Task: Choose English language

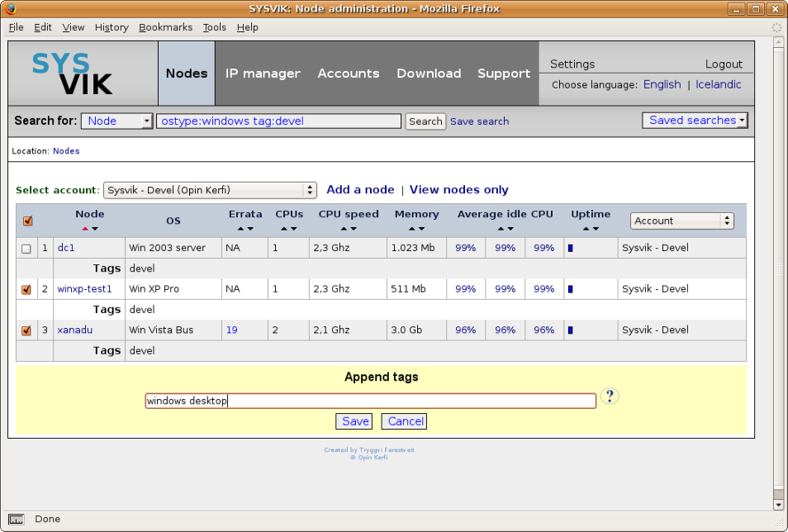Action: point(662,84)
